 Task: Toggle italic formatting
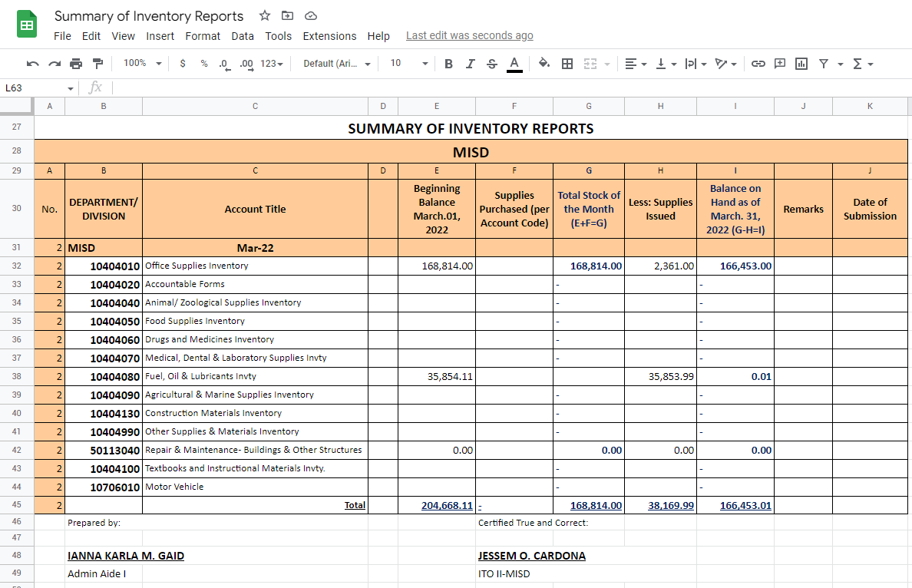click(x=471, y=64)
